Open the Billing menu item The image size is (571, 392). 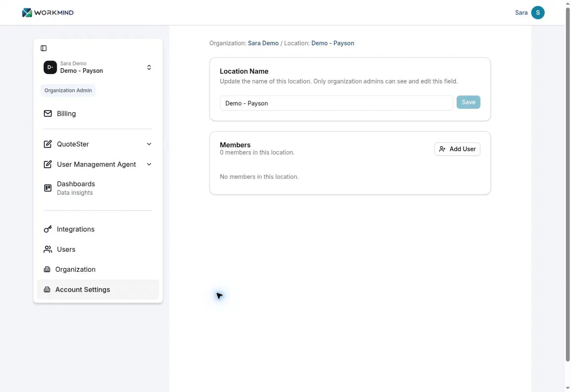point(98,113)
